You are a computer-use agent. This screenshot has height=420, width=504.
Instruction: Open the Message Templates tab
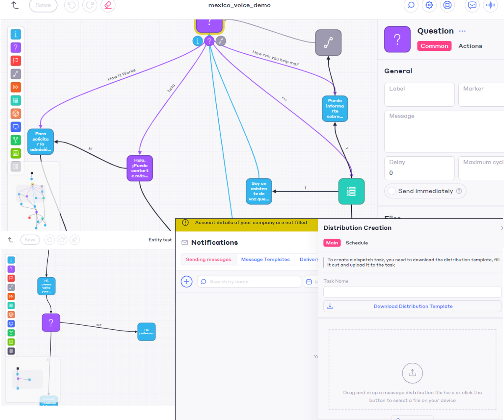coord(265,260)
